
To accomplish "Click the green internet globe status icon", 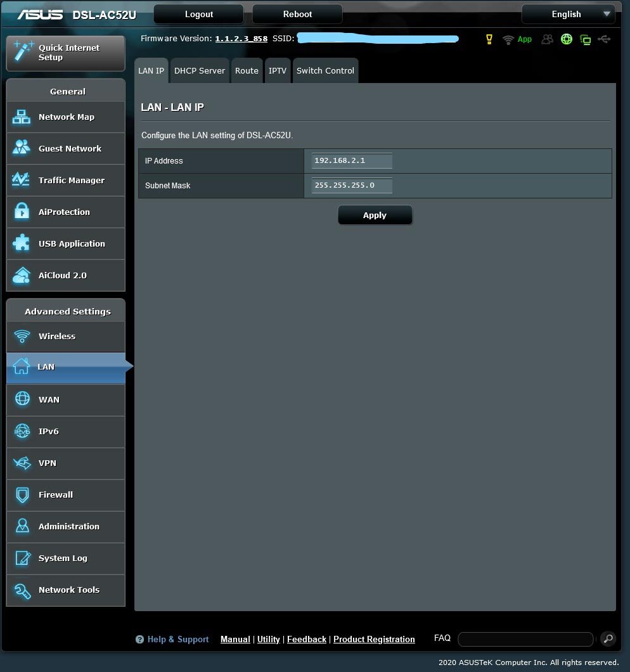I will [x=567, y=39].
